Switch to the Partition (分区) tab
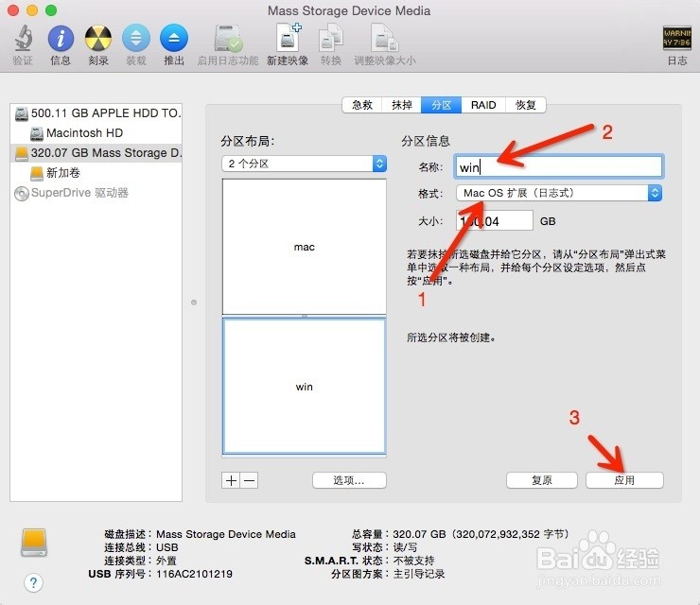The image size is (700, 605). click(x=442, y=105)
